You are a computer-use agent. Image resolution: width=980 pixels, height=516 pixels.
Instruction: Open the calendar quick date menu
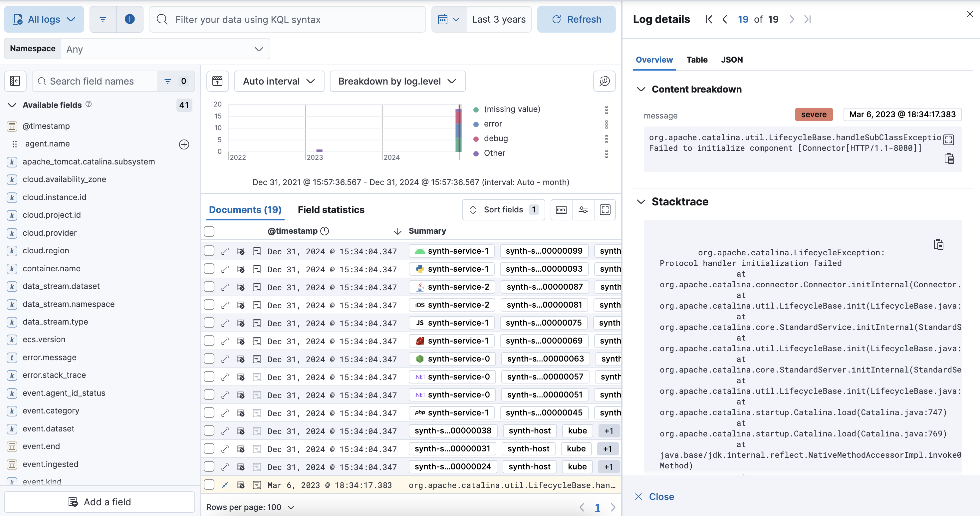449,19
